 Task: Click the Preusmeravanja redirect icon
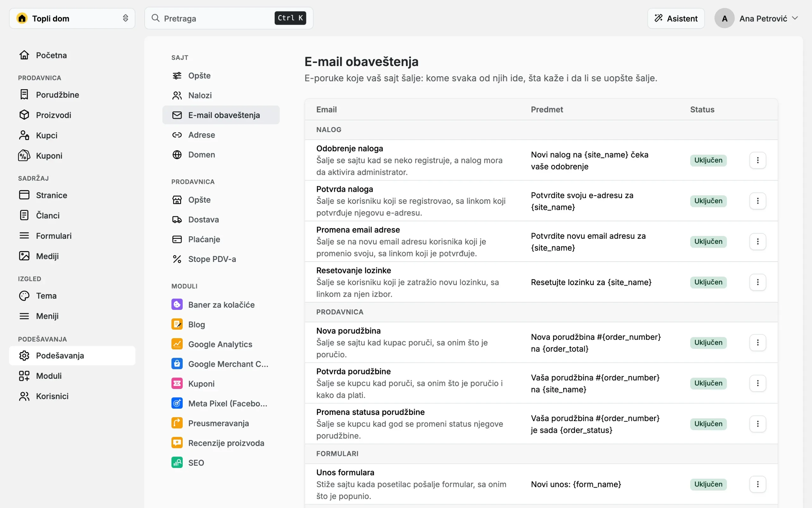tap(177, 423)
